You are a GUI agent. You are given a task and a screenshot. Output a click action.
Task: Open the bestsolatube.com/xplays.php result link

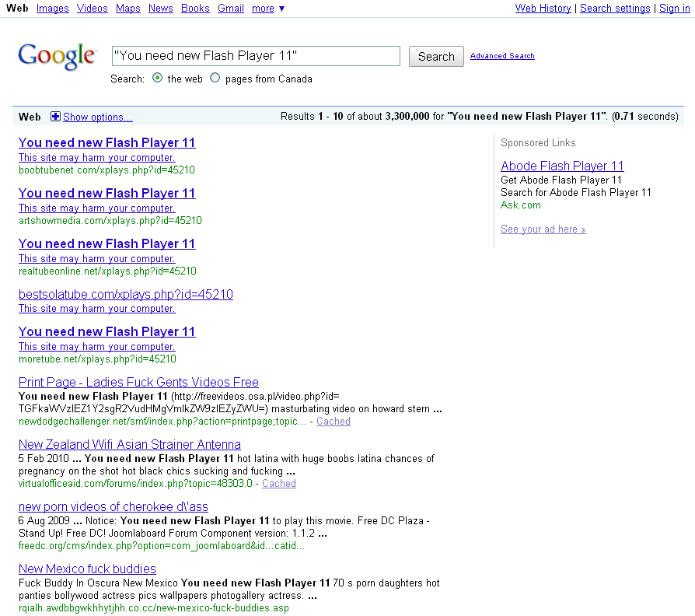[125, 294]
